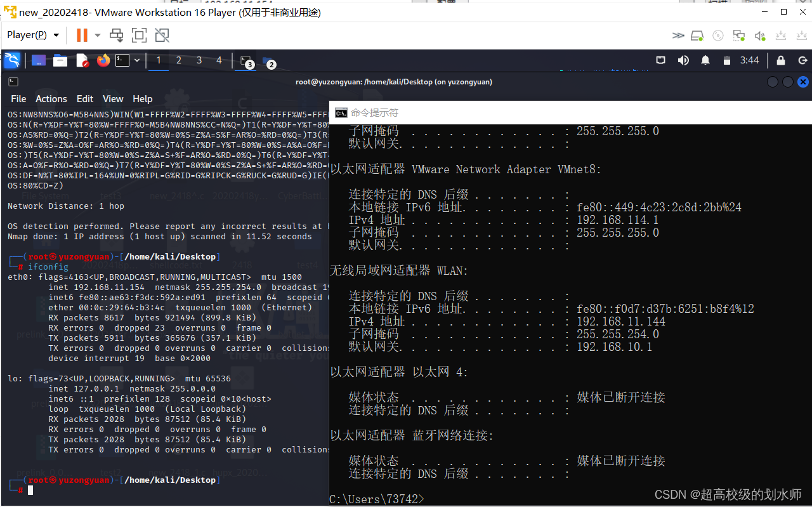
Task: Click the terminal taskbar group with badge 3
Action: (x=246, y=61)
